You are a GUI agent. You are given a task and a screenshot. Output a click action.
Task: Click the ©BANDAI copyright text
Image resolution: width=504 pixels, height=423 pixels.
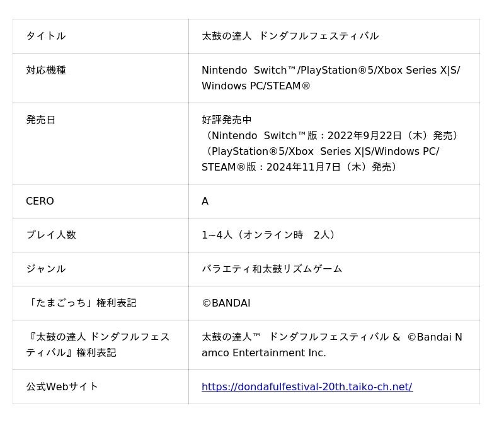click(x=226, y=303)
